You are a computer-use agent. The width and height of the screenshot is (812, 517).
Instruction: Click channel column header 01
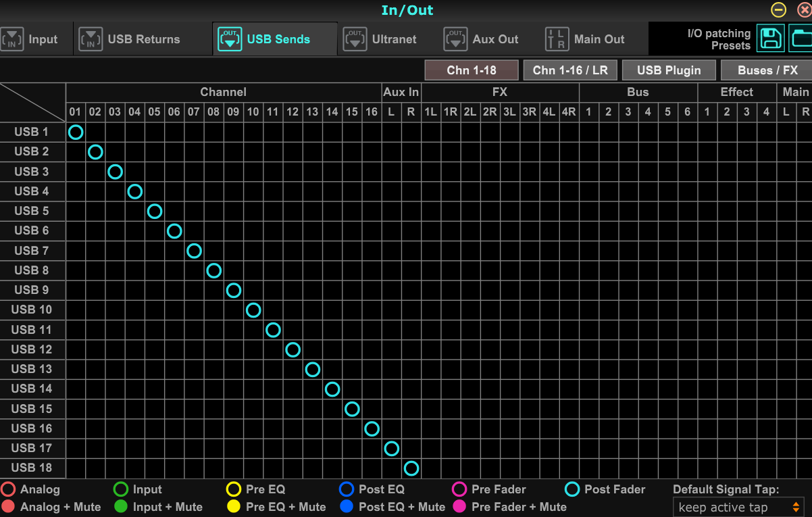76,112
